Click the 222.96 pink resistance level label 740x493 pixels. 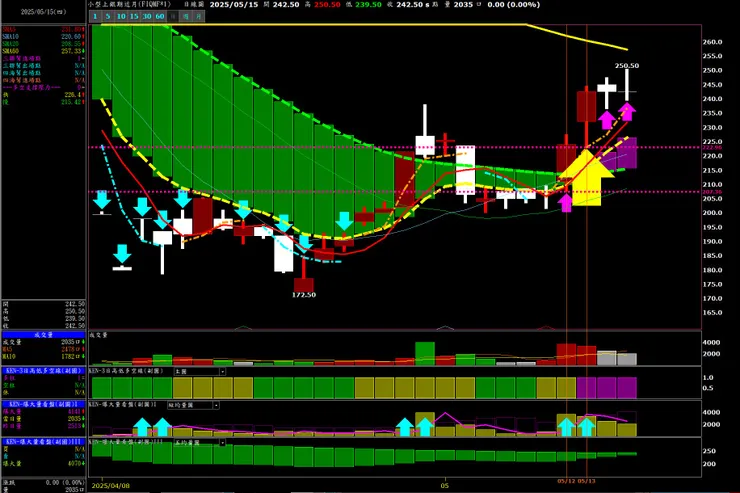(712, 148)
